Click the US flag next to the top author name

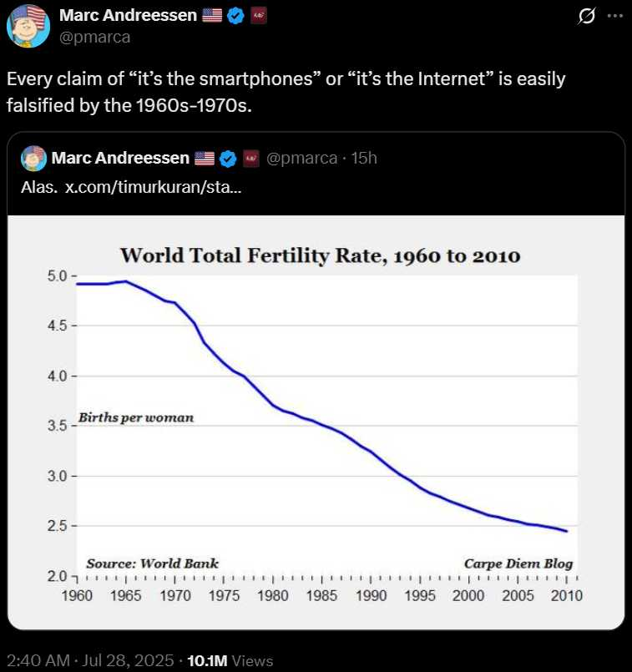coord(213,16)
